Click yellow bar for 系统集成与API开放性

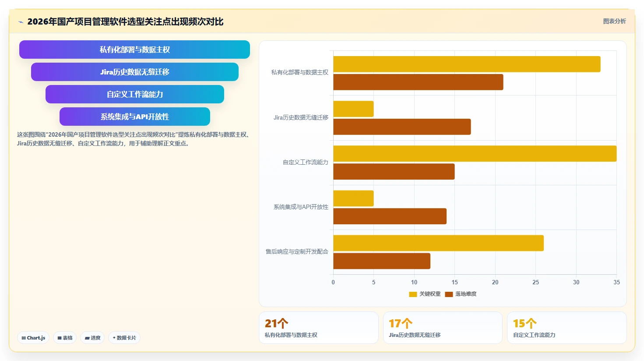pyautogui.click(x=353, y=198)
